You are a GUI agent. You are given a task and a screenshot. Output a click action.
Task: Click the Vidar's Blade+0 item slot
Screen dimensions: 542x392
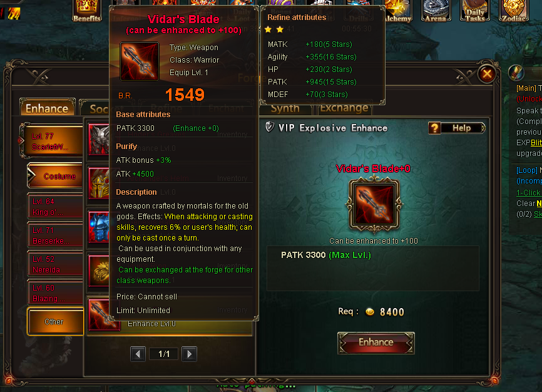point(374,205)
